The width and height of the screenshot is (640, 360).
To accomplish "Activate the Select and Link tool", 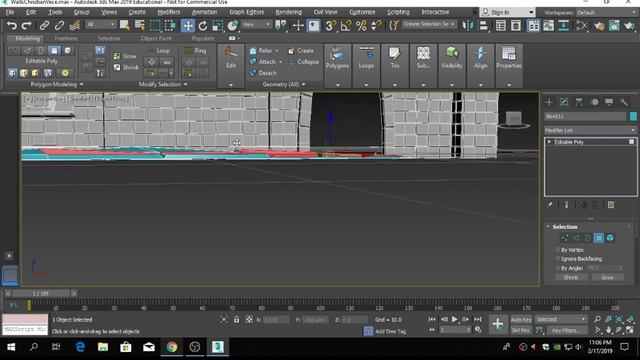I will click(44, 26).
